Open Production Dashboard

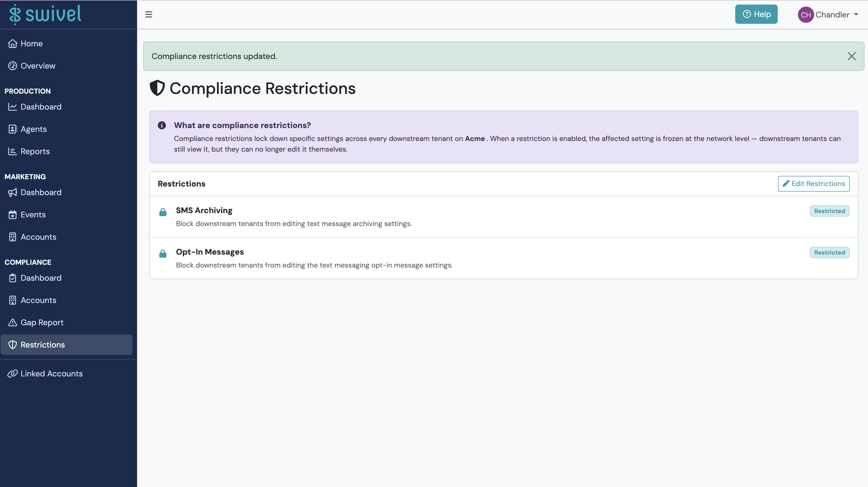[x=66, y=107]
